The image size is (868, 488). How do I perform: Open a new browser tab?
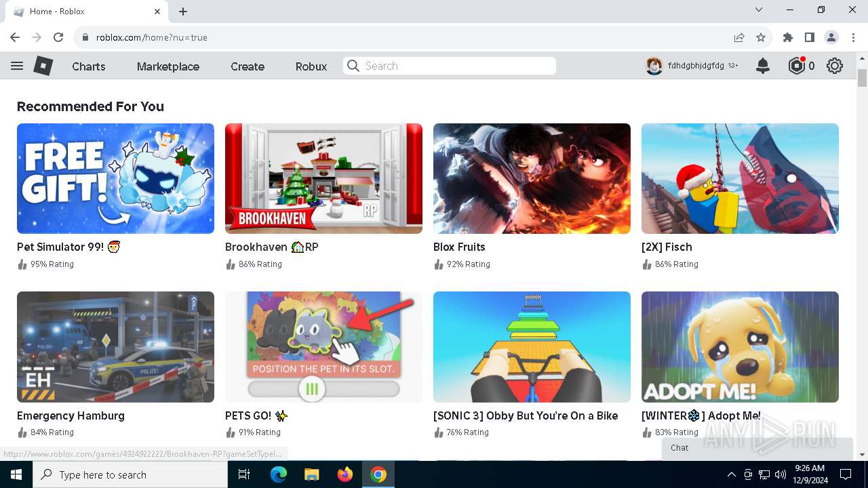click(x=183, y=12)
